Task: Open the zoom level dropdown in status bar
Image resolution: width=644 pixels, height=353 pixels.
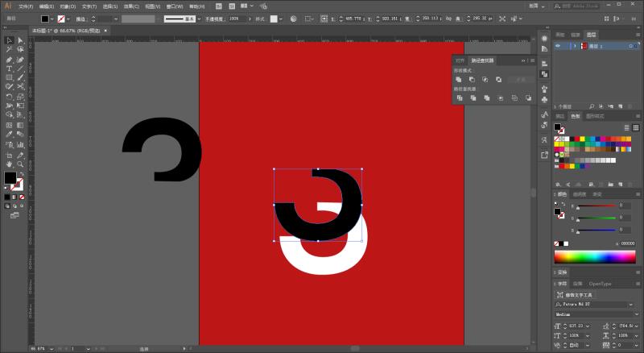Action: tap(52, 349)
